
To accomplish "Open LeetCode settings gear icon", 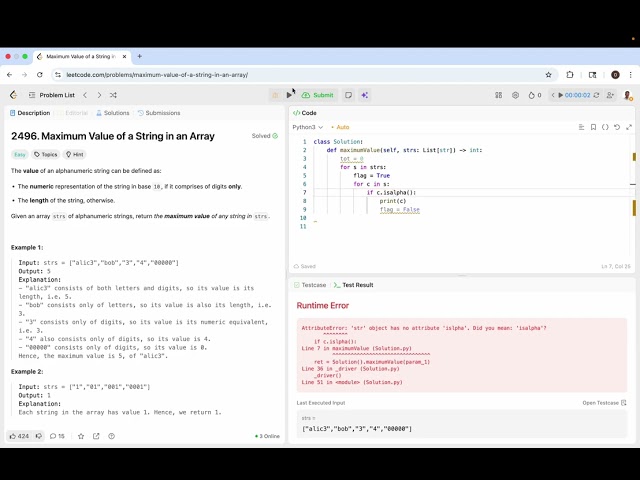I will [x=515, y=95].
